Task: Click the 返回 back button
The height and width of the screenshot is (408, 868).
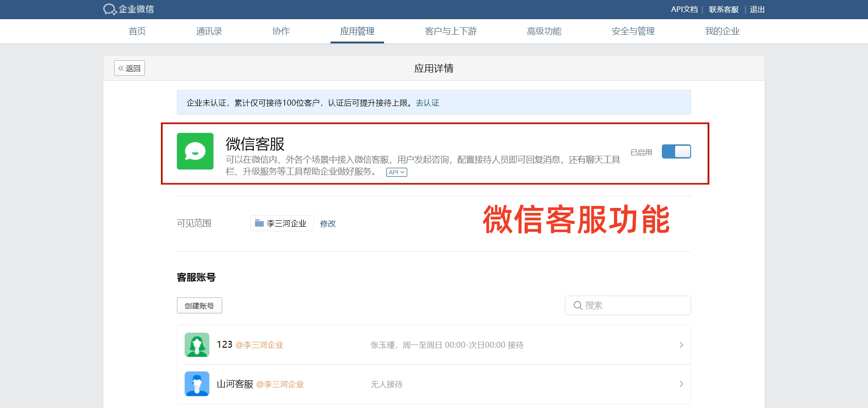Action: tap(129, 68)
